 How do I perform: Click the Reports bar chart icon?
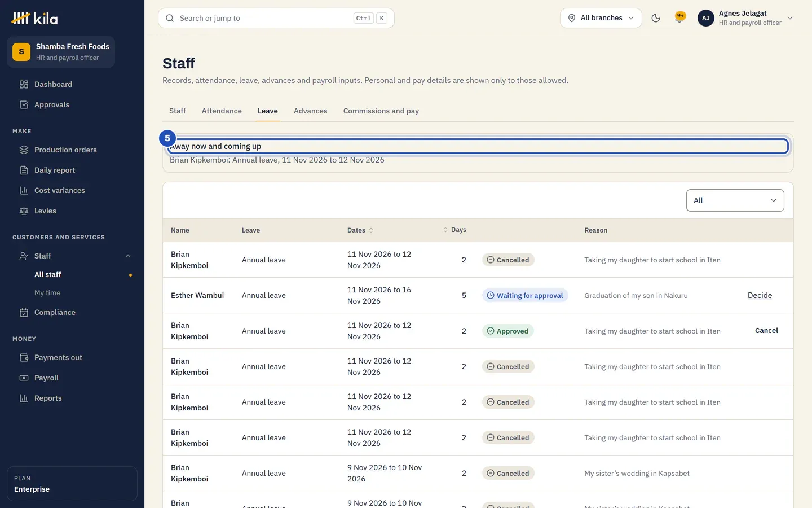(x=24, y=398)
